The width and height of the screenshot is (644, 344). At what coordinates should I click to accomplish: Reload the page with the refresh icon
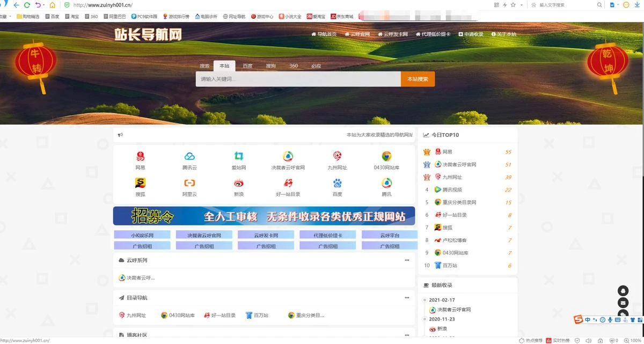[27, 5]
